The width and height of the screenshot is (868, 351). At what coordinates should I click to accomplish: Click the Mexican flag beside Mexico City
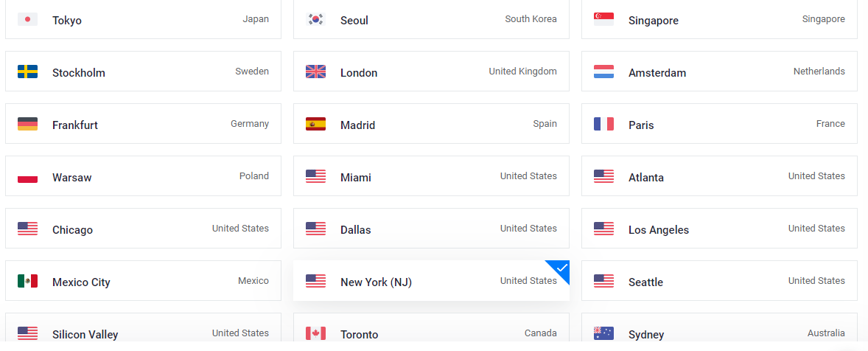tap(27, 281)
